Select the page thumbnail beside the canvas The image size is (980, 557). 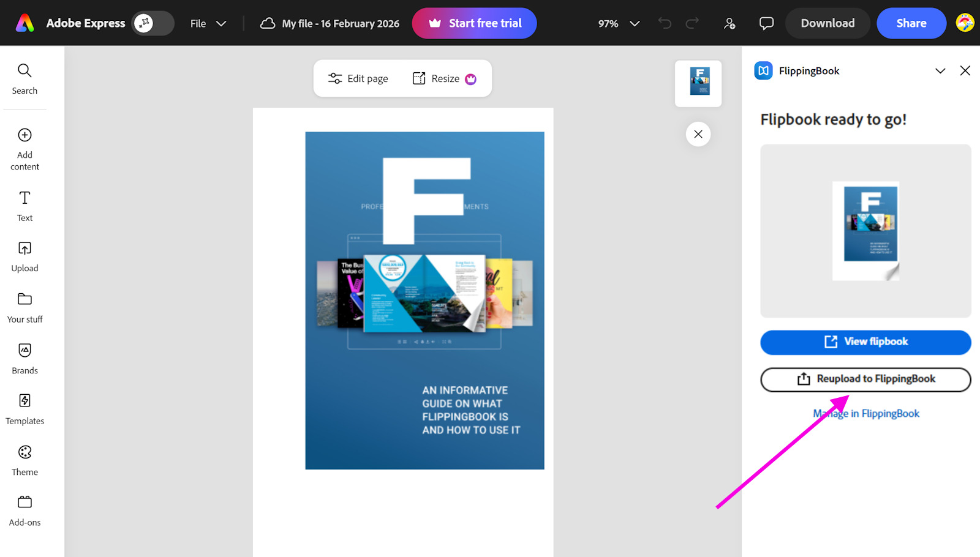point(698,83)
